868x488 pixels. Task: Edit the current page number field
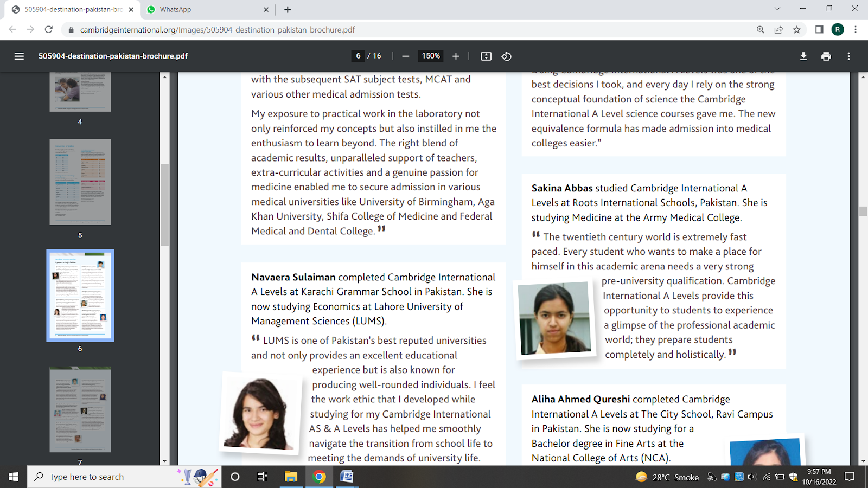(x=358, y=56)
